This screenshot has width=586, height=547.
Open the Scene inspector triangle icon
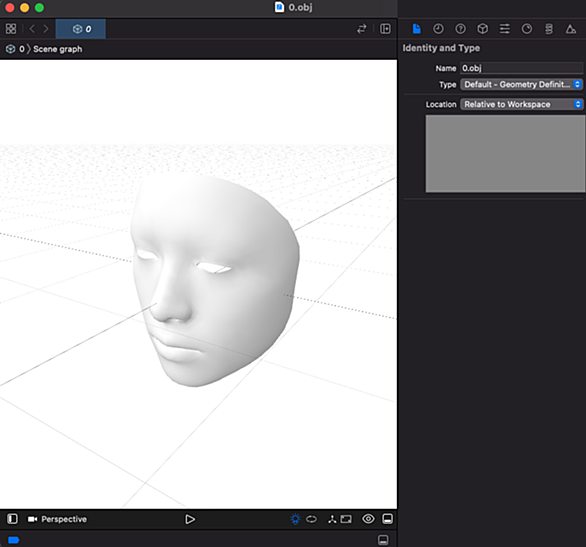pyautogui.click(x=570, y=29)
